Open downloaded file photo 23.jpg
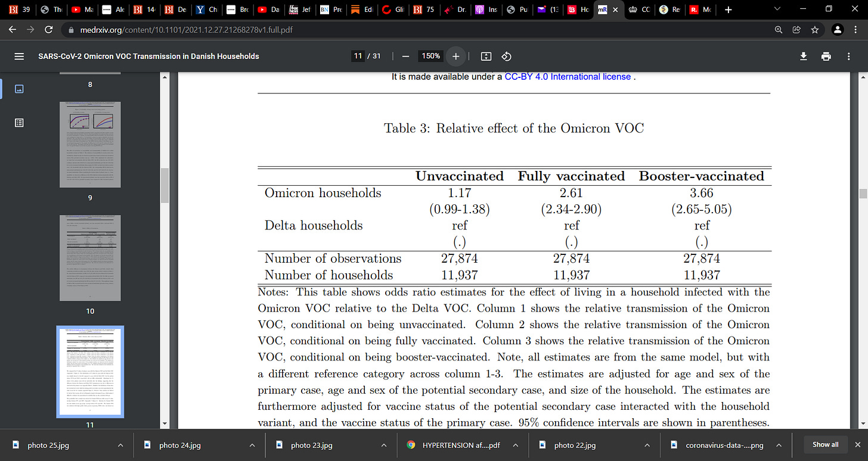Image resolution: width=868 pixels, height=461 pixels. point(311,445)
